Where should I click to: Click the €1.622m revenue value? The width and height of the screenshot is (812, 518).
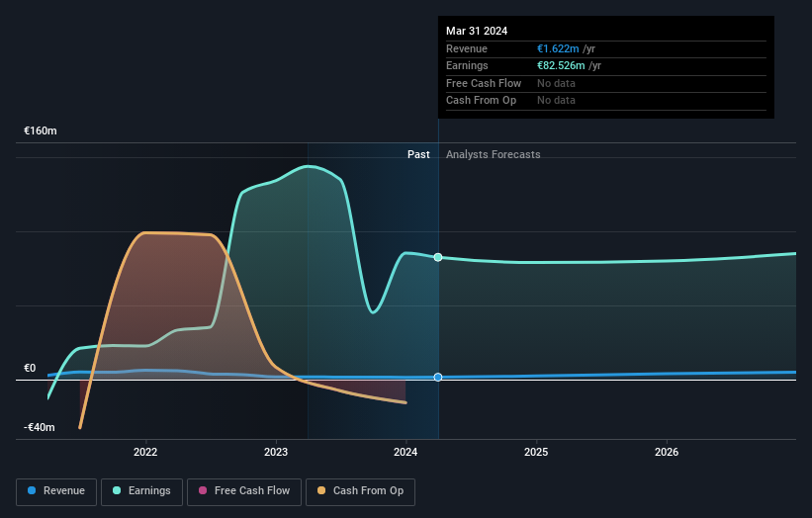pyautogui.click(x=558, y=48)
